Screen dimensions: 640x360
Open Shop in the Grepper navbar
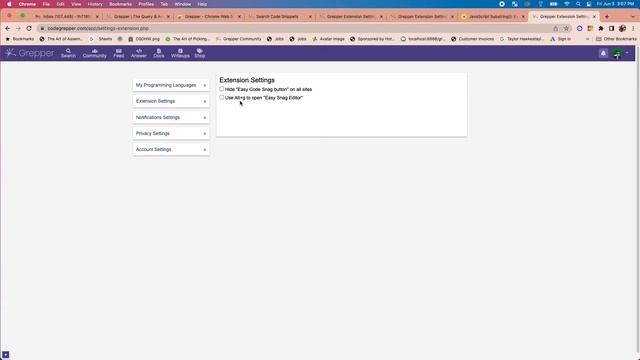(x=200, y=53)
